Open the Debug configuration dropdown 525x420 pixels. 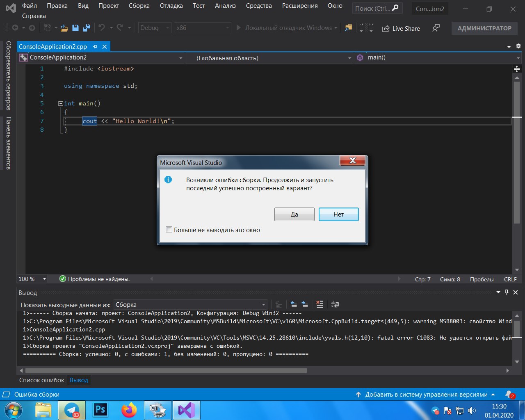pos(155,28)
